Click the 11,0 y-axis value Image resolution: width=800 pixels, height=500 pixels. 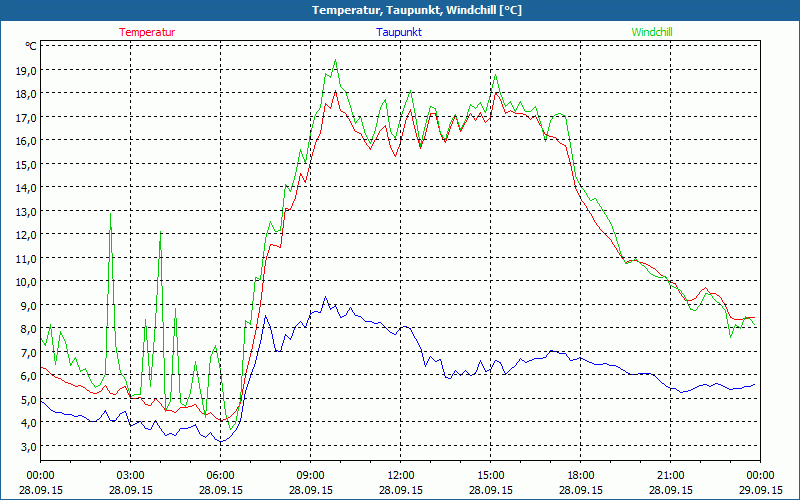pos(26,258)
